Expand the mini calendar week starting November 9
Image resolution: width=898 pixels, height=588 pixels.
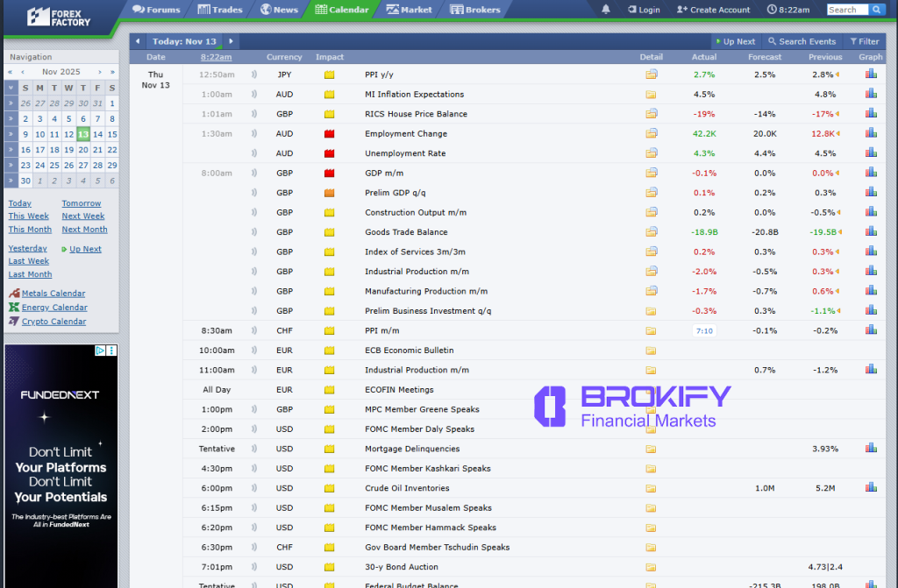pyautogui.click(x=11, y=134)
